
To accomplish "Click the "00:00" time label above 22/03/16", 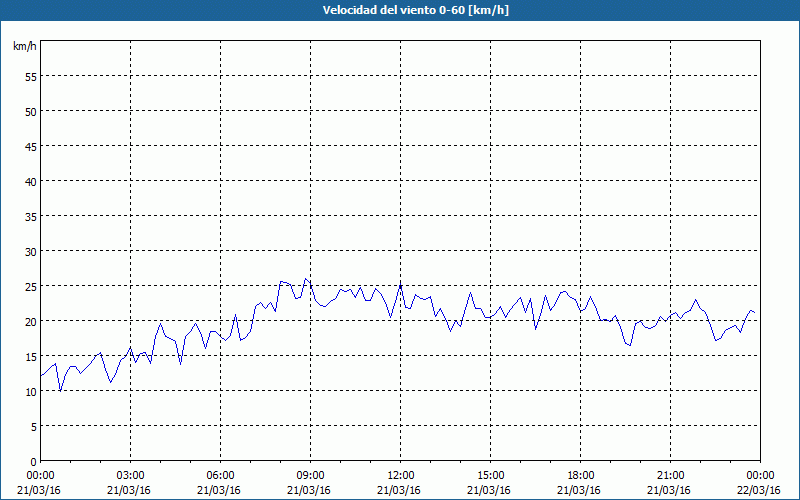I will point(759,477).
